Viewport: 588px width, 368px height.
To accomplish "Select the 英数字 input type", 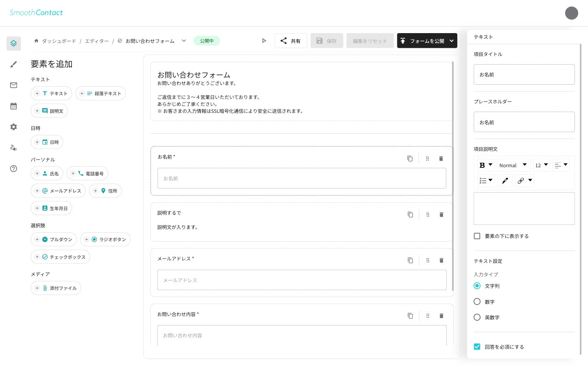I will [x=477, y=317].
